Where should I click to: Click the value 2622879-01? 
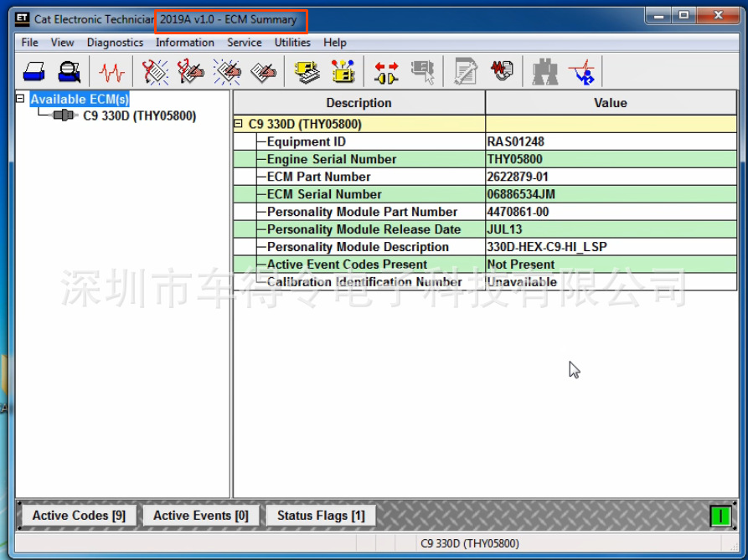coord(518,177)
